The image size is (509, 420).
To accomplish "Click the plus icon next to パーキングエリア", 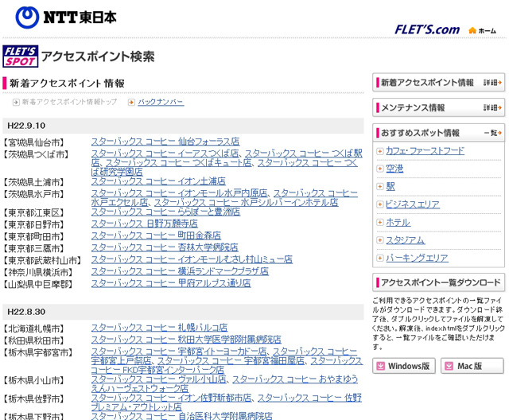I will point(380,258).
